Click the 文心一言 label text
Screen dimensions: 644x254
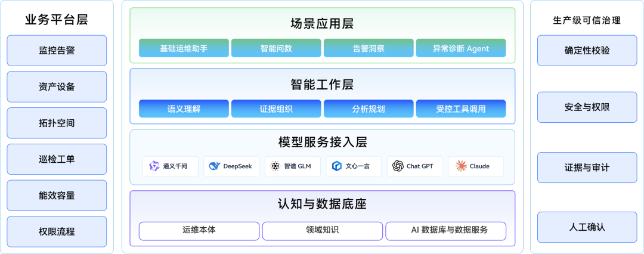click(x=358, y=166)
